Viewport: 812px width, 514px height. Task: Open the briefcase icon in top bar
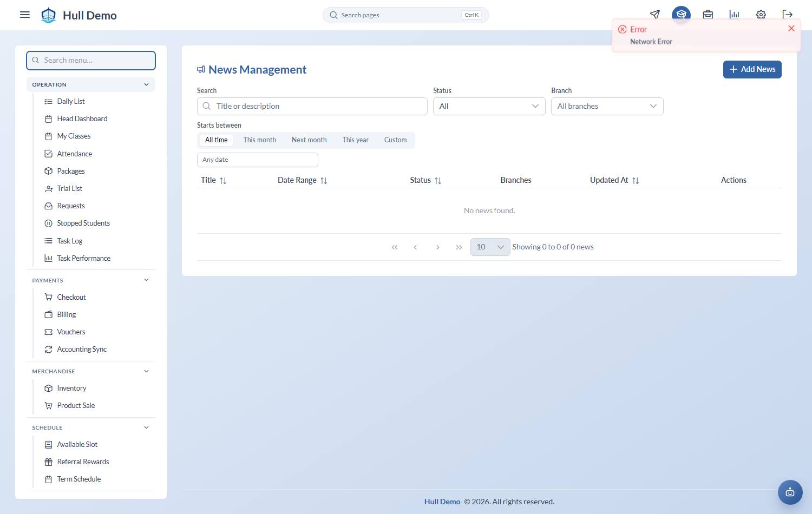point(708,15)
